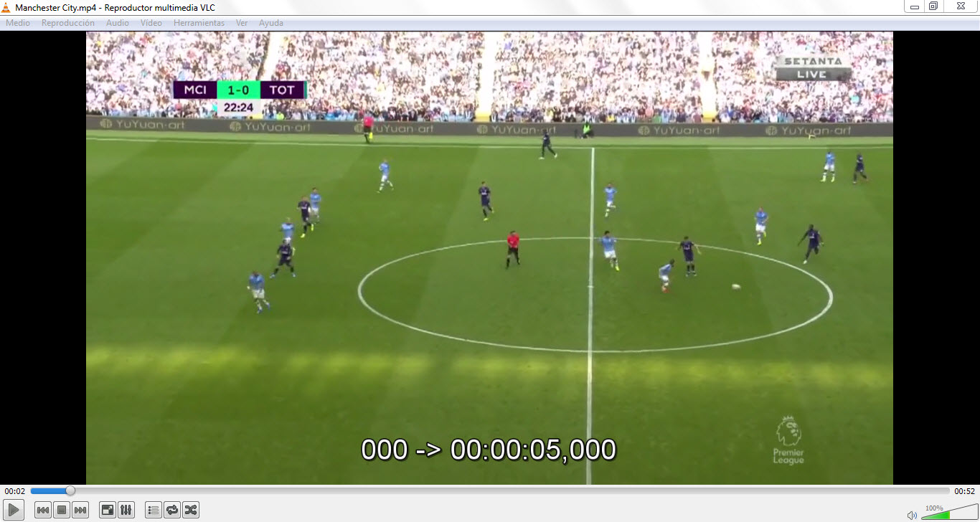The image size is (980, 522).
Task: Stop playback with the stop button
Action: (x=62, y=510)
